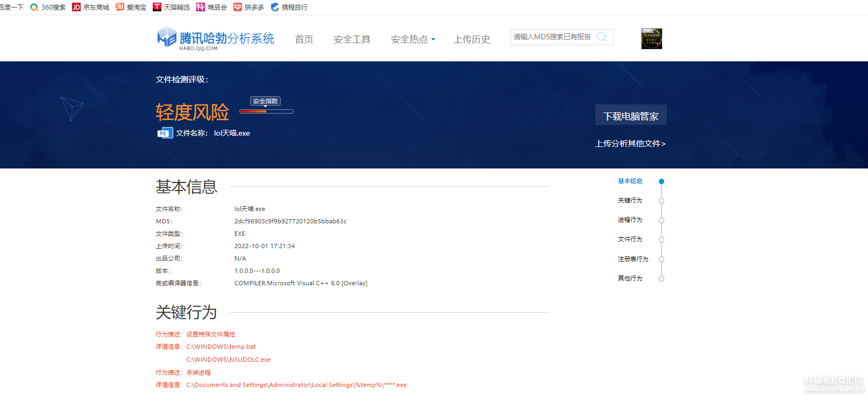Click the search magnifier icon

pos(602,37)
